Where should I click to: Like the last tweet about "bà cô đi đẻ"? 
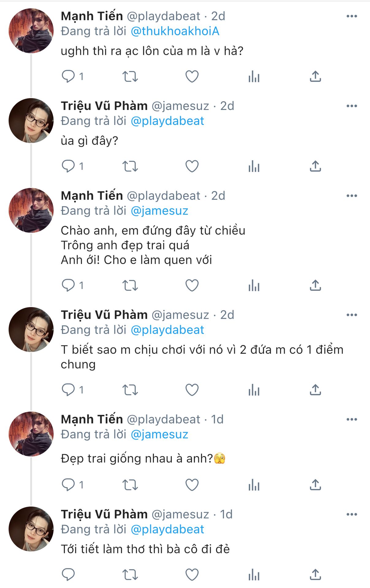192,575
